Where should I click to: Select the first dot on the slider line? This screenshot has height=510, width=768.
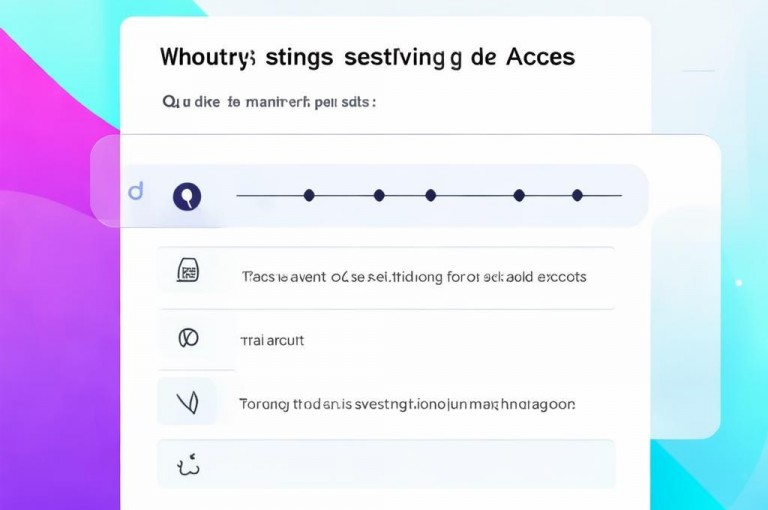click(x=309, y=195)
